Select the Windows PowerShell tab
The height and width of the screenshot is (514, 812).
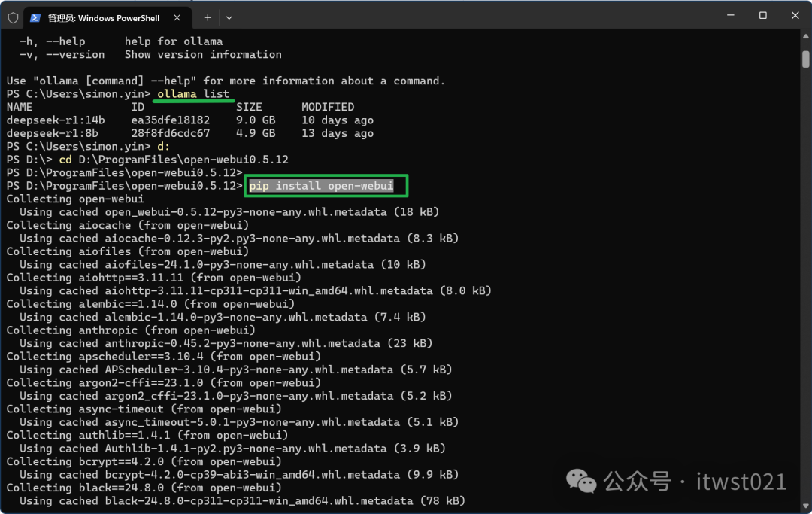(x=108, y=18)
